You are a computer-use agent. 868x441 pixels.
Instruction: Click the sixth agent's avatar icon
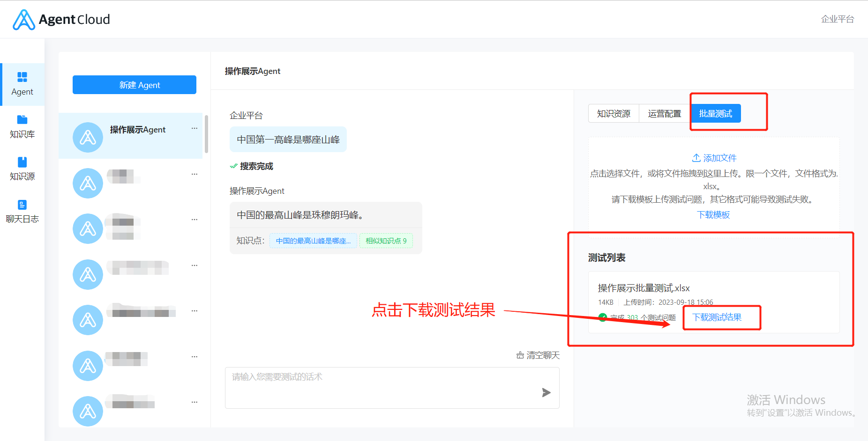click(88, 366)
